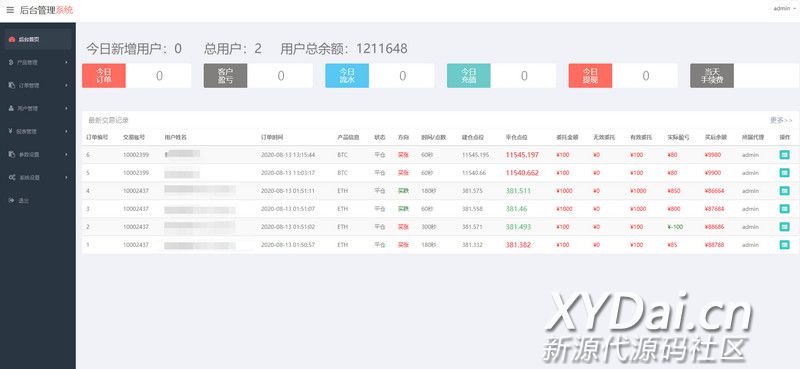Click the 退出 logout icon

coord(11,201)
